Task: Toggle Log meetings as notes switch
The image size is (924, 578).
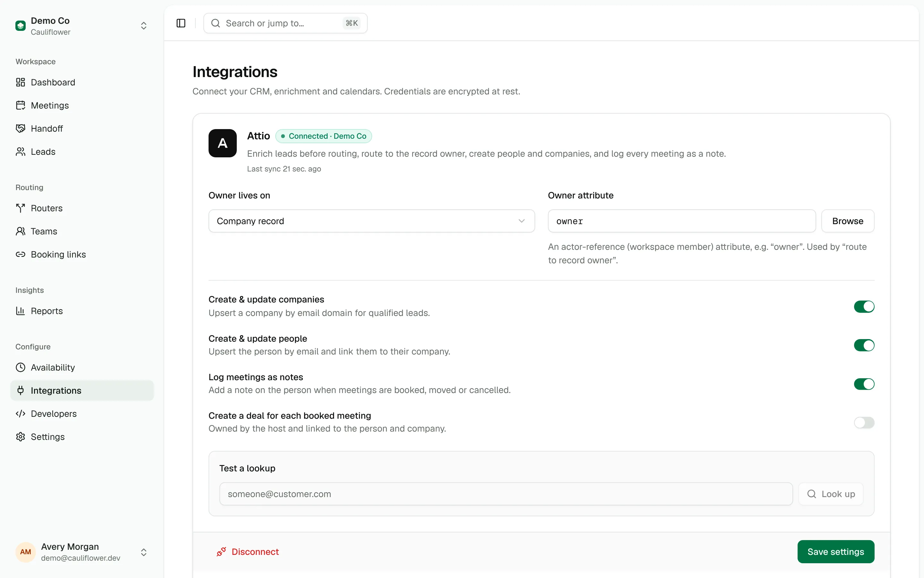Action: [864, 384]
